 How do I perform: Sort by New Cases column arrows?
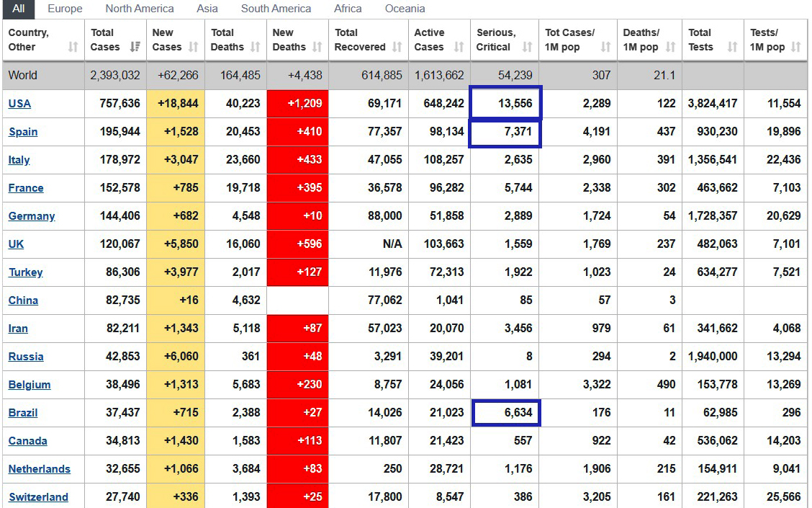click(193, 47)
